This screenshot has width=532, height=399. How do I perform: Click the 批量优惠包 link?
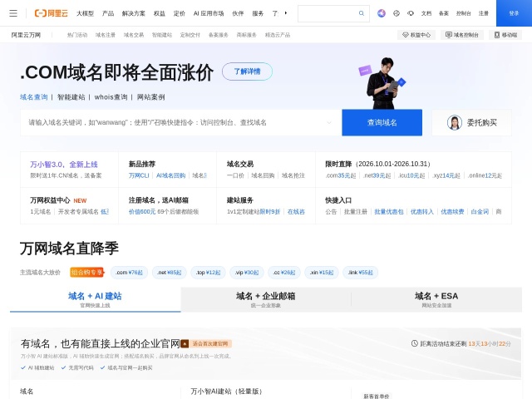pos(389,212)
